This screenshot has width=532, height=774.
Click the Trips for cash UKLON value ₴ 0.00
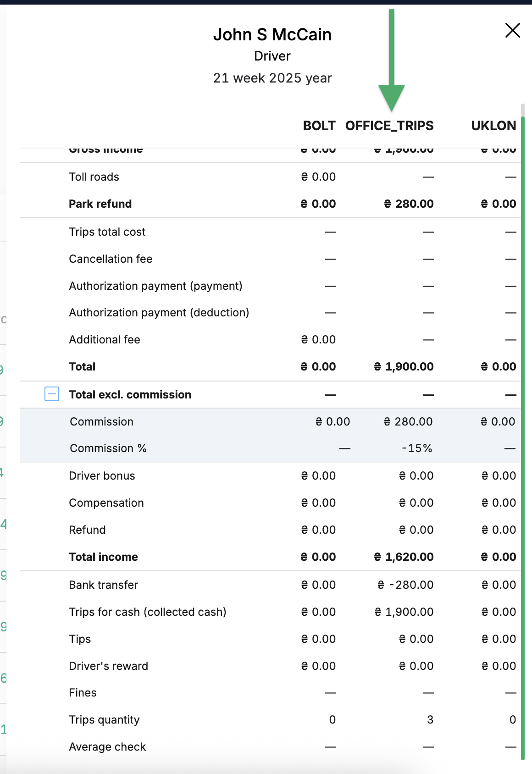(x=499, y=612)
